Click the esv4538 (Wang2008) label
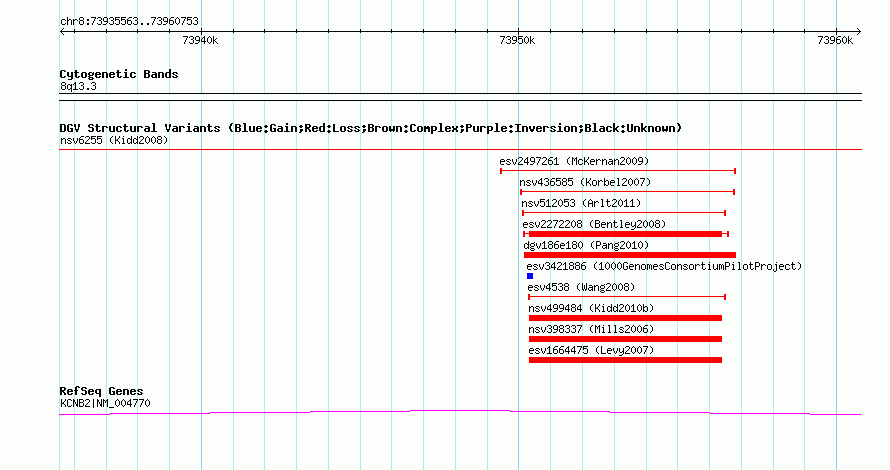This screenshot has width=890, height=470. [x=581, y=287]
